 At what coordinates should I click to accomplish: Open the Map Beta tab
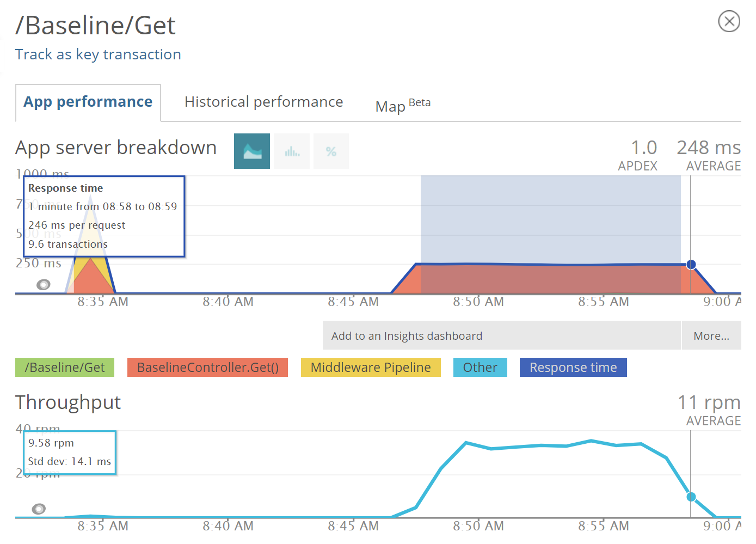(403, 105)
